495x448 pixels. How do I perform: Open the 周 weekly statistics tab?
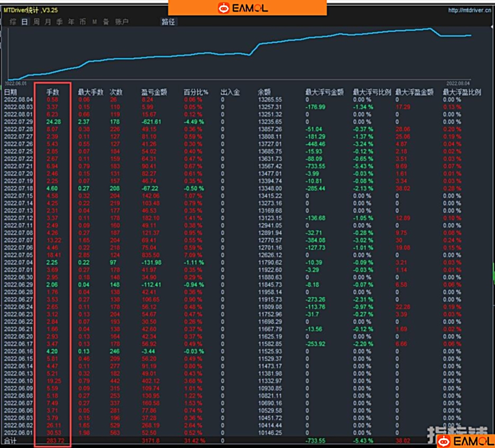[36, 22]
